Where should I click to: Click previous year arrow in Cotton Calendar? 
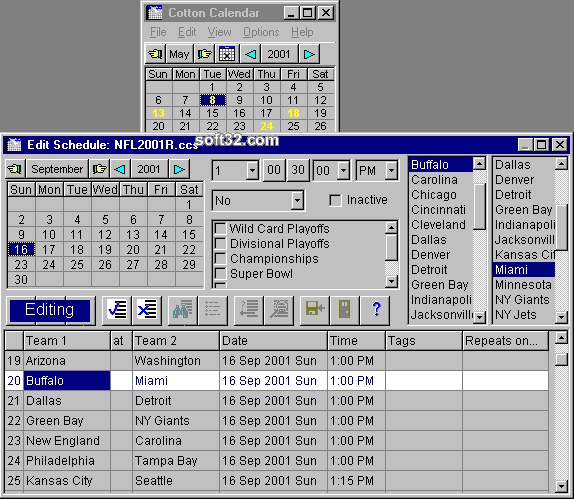click(x=251, y=54)
